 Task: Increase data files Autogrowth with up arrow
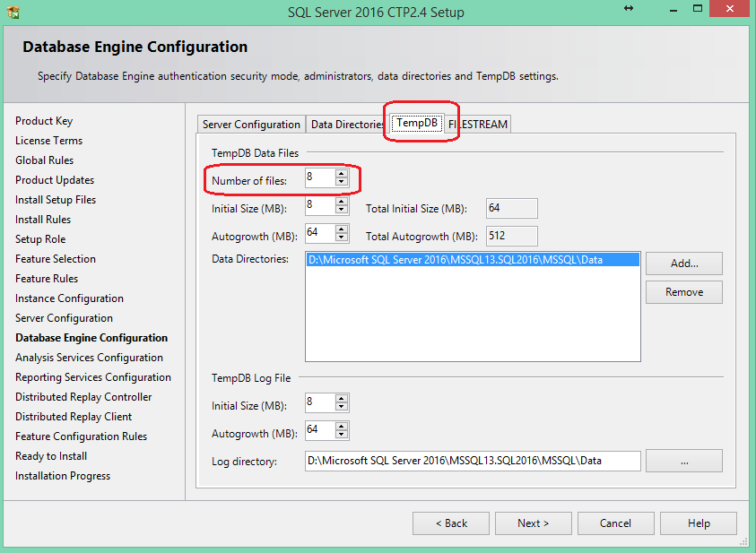click(342, 229)
